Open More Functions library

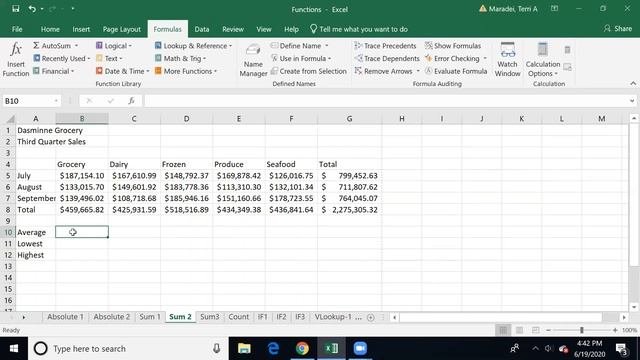[186, 71]
